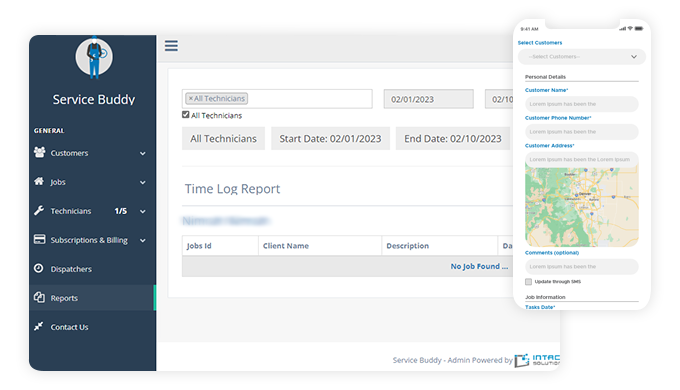
Task: Click the blurred technician name
Action: point(226,221)
